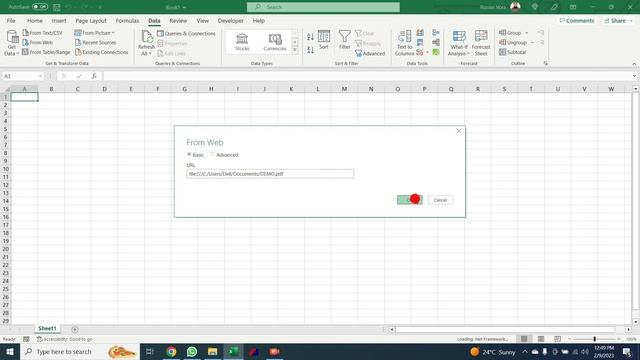
Task: Open Chrome from the taskbar
Action: pos(171,351)
